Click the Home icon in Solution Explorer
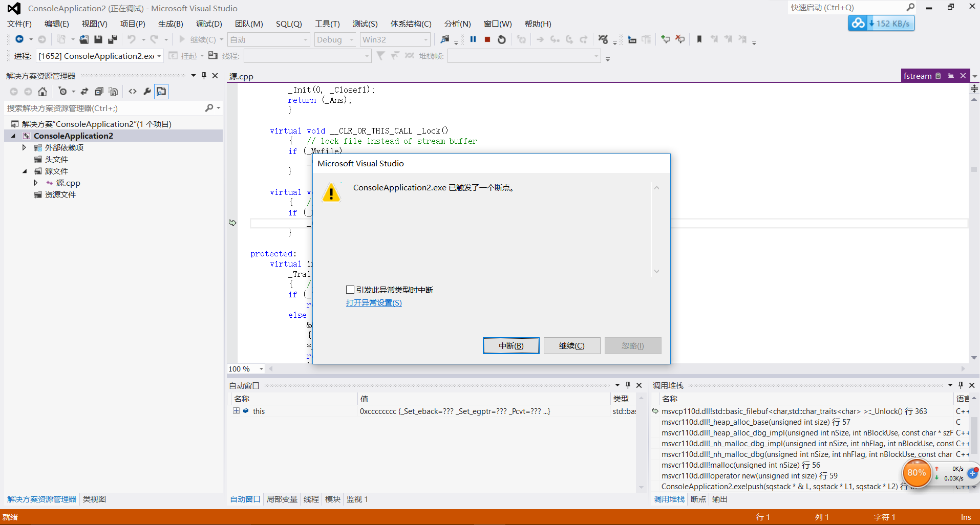Viewport: 980px width, 525px height. [x=42, y=92]
